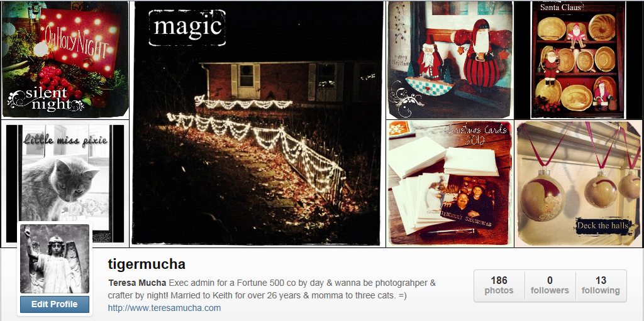Open the Santa Claus shelf collection photo
Screen dimensions: 644x321
tap(579, 60)
